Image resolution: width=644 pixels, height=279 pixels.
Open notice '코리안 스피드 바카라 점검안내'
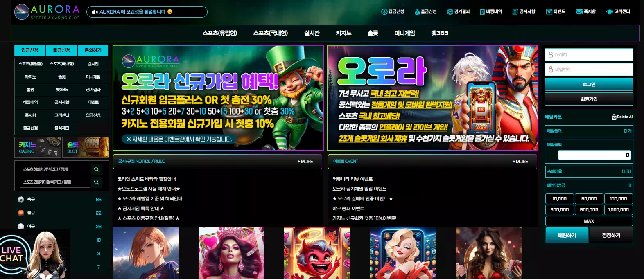click(147, 179)
